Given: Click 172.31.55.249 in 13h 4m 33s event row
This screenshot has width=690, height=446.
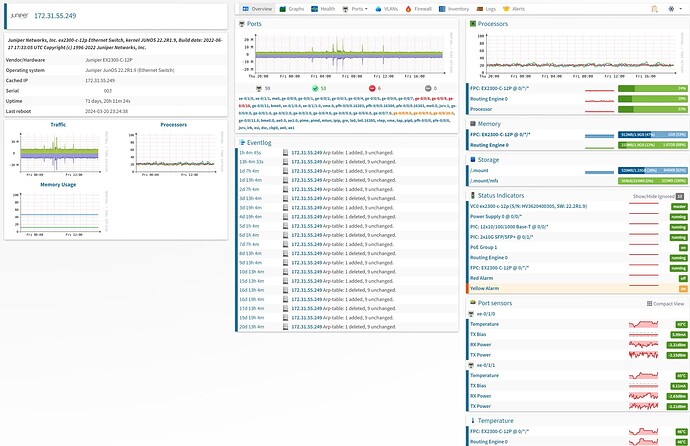Looking at the screenshot, I should [x=307, y=162].
